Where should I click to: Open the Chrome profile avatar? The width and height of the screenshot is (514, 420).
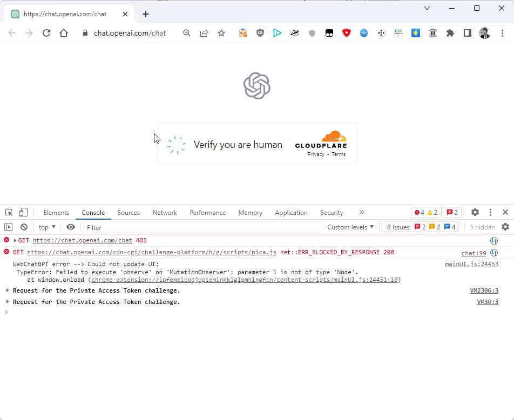pos(484,33)
